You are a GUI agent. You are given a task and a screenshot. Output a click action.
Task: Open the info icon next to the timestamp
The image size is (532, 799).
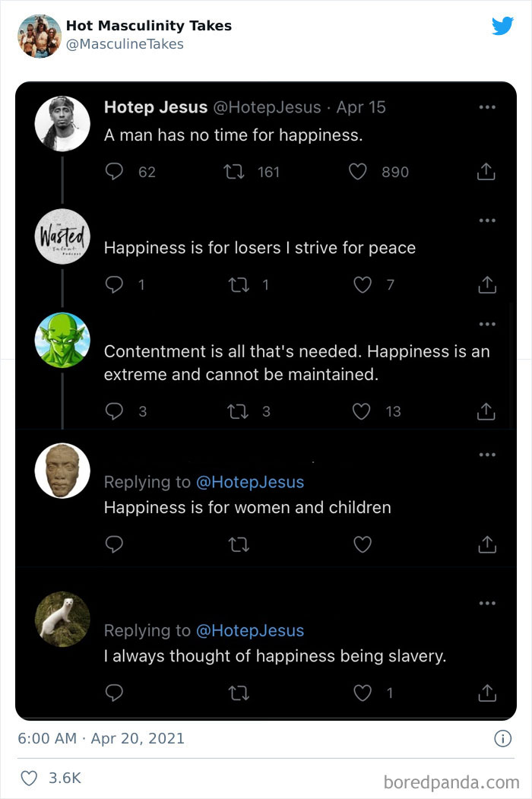click(x=503, y=738)
